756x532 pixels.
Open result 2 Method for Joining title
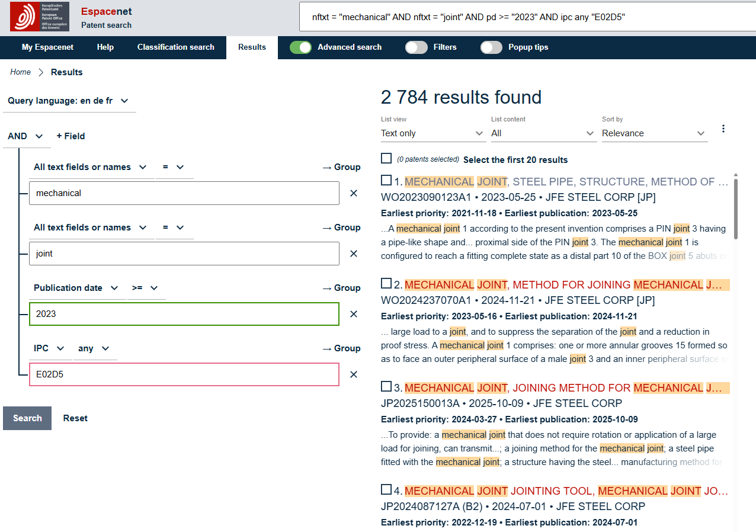coord(566,285)
